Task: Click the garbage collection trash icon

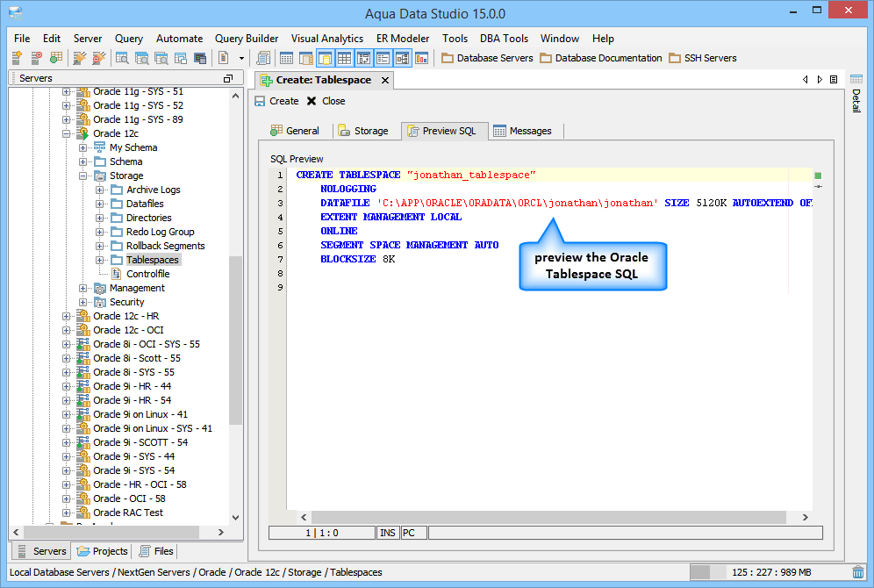Action: tap(858, 572)
